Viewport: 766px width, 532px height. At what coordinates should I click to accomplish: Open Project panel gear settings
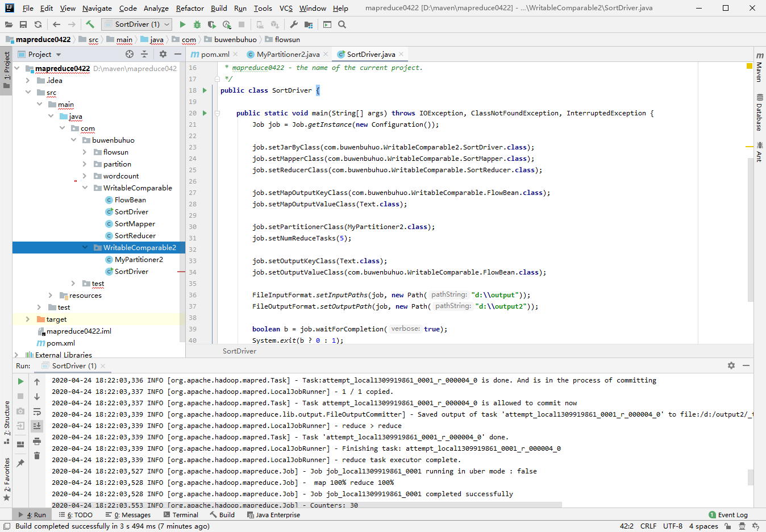coord(163,54)
